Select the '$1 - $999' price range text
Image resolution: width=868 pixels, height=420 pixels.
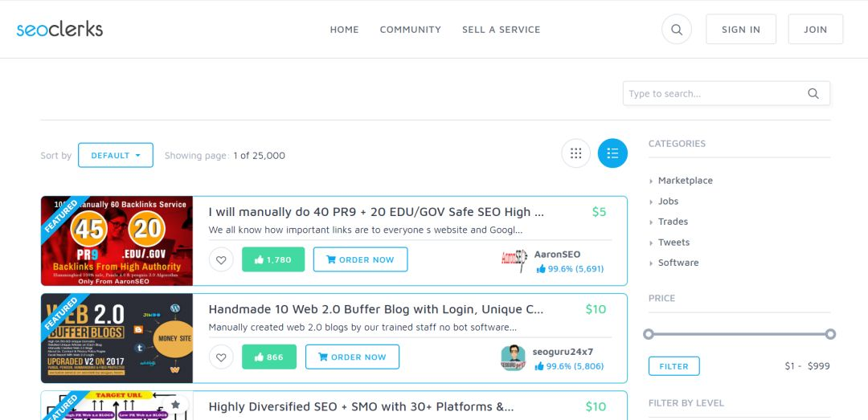pos(807,366)
